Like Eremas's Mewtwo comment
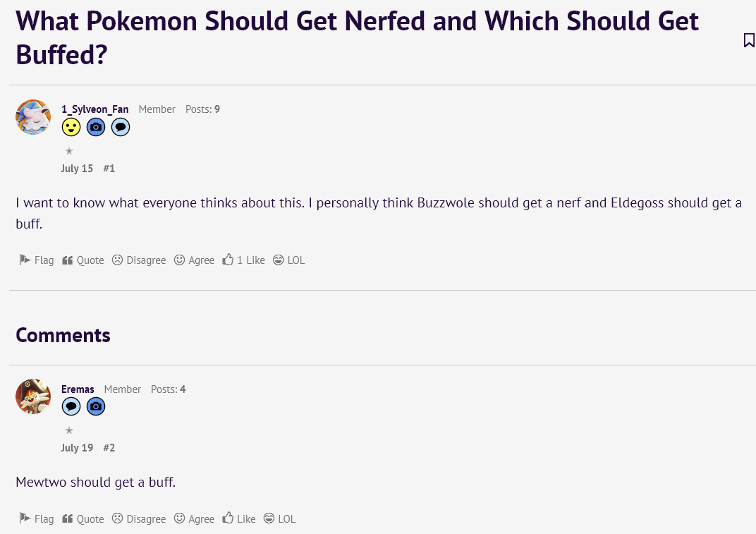 pos(238,518)
